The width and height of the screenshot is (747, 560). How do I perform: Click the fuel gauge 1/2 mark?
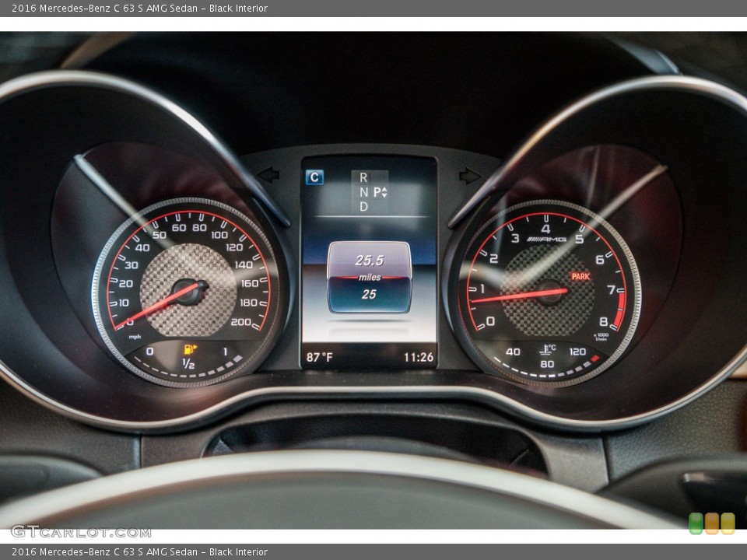(x=188, y=364)
